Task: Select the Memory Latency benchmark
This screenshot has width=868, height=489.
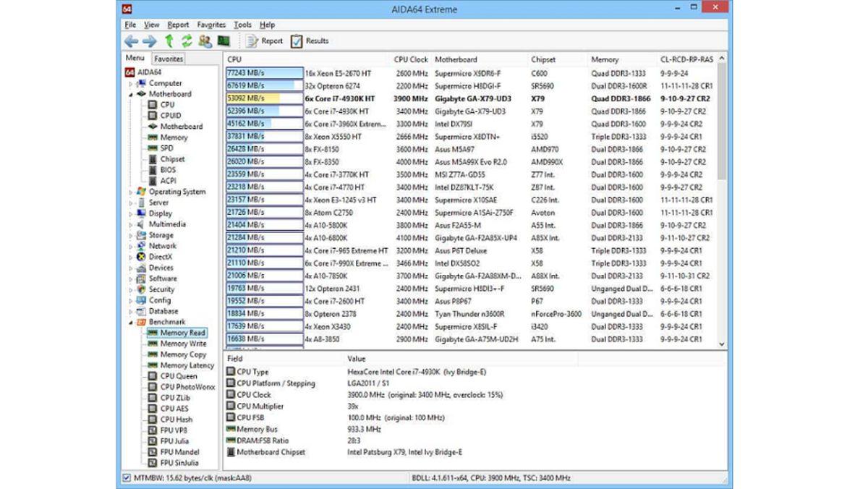Action: pos(182,365)
